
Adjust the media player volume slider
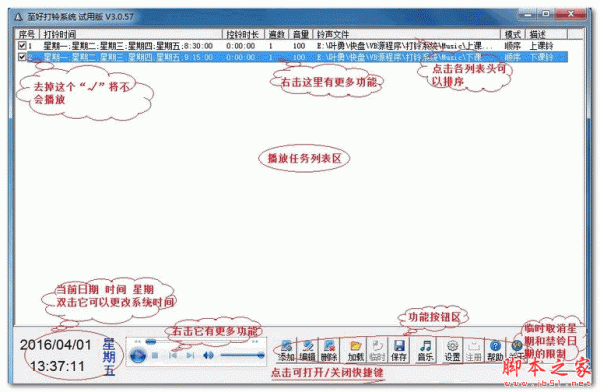(242, 356)
